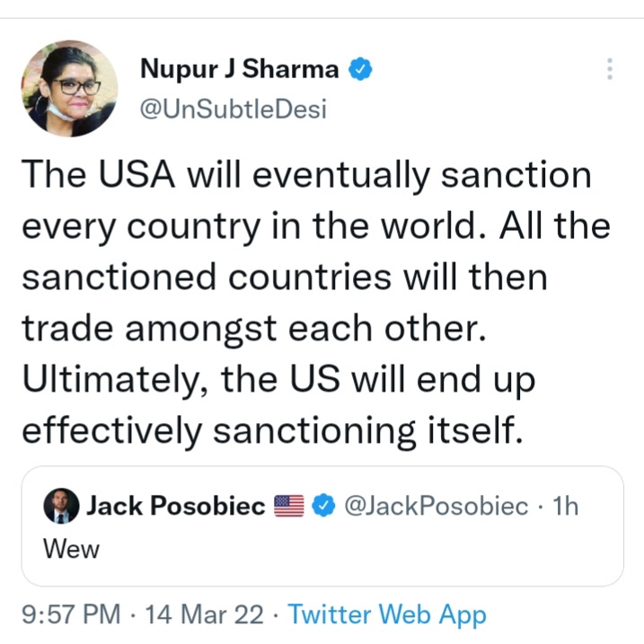Click the verified badge beside Jack Posobiec
The image size is (644, 644).
[x=322, y=507]
